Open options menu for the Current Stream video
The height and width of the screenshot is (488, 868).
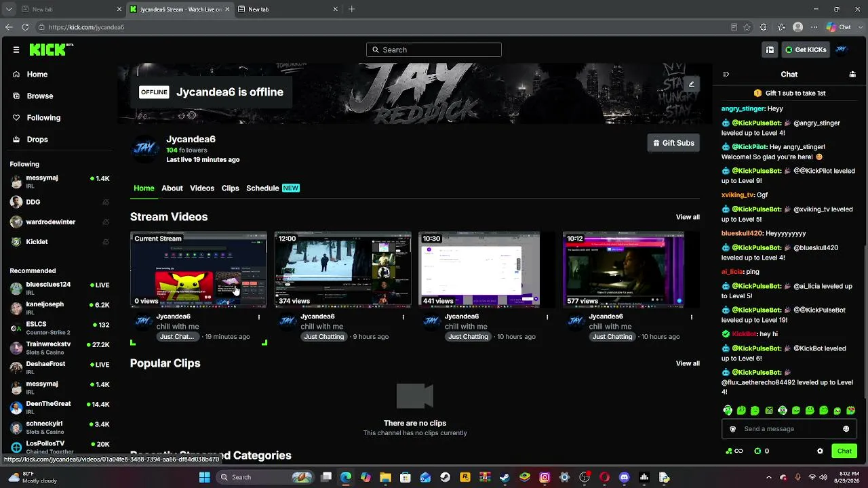[x=259, y=317]
